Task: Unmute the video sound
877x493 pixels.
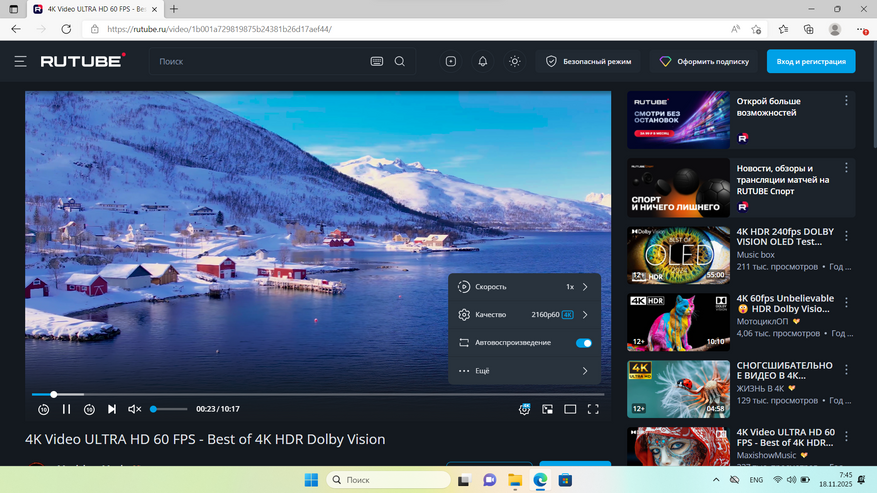Action: point(135,409)
